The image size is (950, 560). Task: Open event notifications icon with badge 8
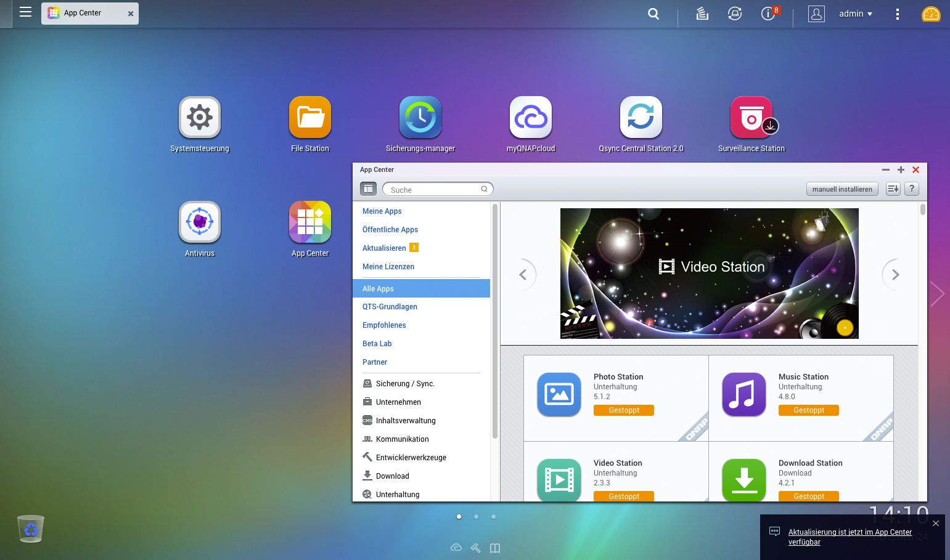tap(769, 13)
